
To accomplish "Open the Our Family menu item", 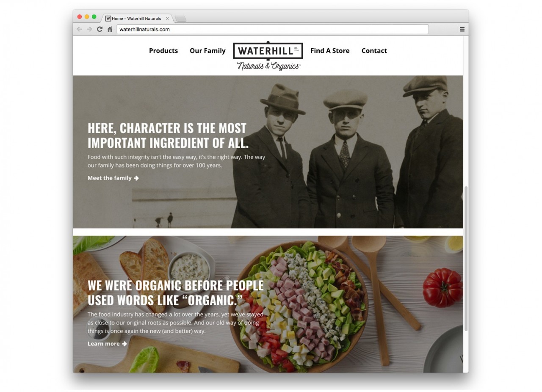I will click(207, 51).
